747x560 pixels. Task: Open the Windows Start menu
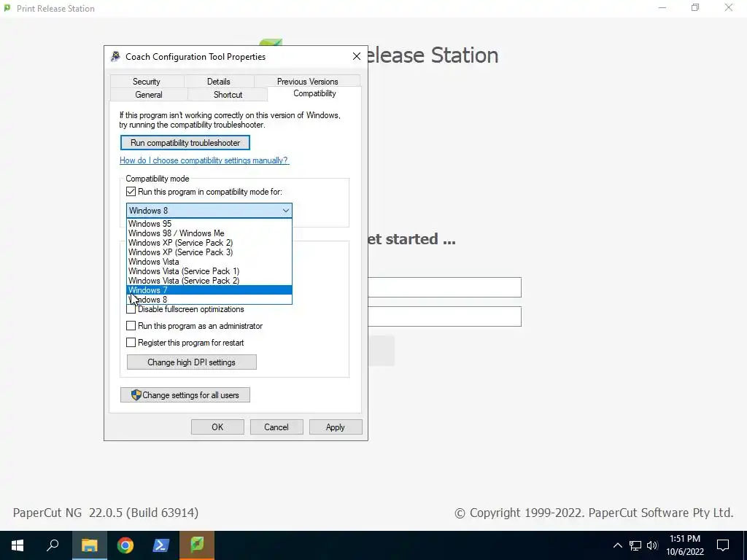[x=18, y=545]
